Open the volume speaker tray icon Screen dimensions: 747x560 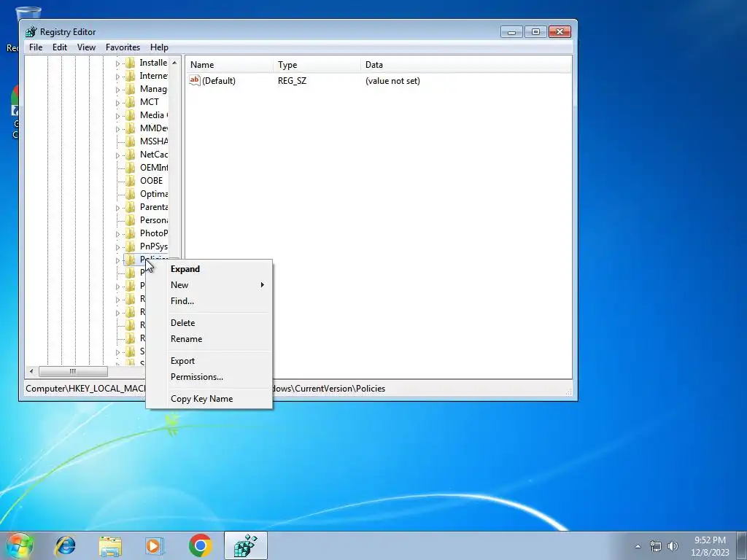coord(673,546)
